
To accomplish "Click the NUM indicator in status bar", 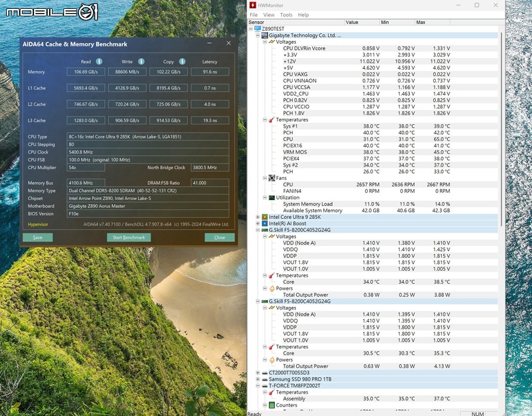I will (x=477, y=414).
